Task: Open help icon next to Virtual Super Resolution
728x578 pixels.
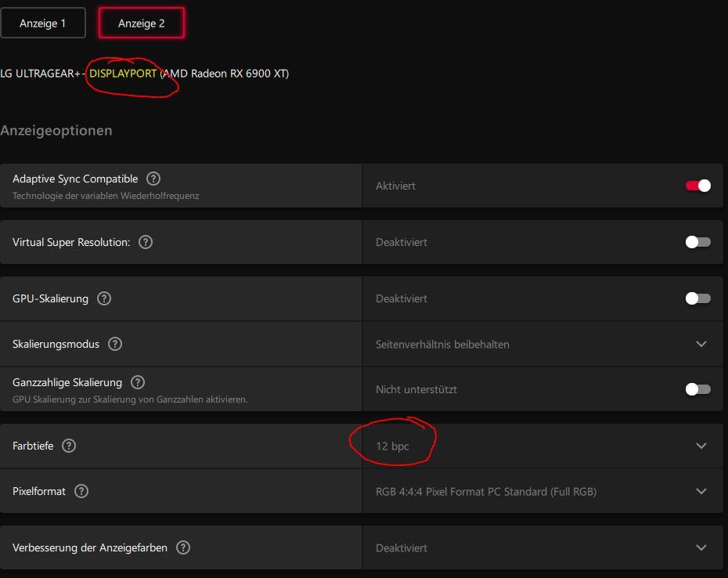Action: tap(146, 242)
